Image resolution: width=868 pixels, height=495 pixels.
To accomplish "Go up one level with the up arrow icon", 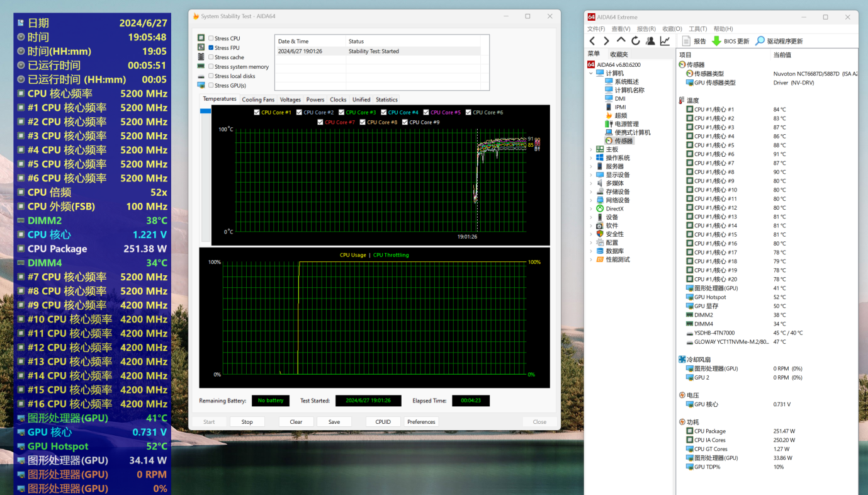I will pos(621,40).
